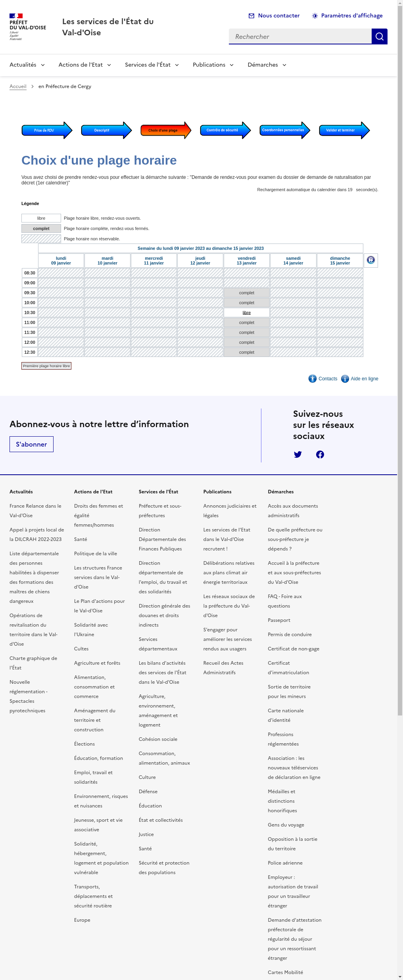Open footer link Permis de conduire

pyautogui.click(x=290, y=635)
